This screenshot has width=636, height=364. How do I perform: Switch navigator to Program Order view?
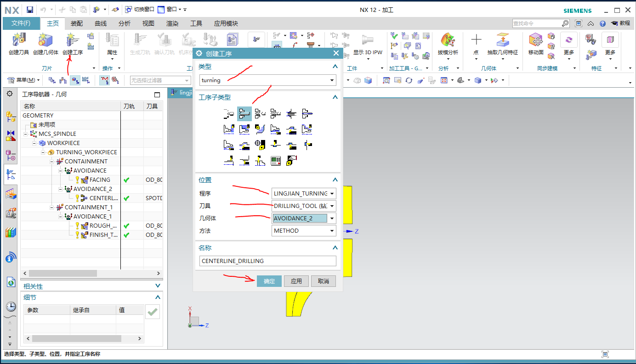[52, 80]
